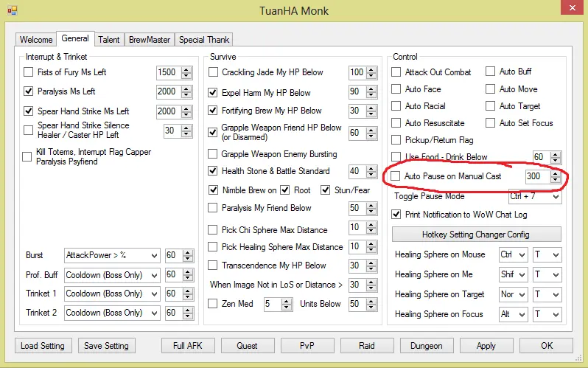Open Trinket 1 cooldown dropdown
588x368 pixels.
tap(112, 294)
